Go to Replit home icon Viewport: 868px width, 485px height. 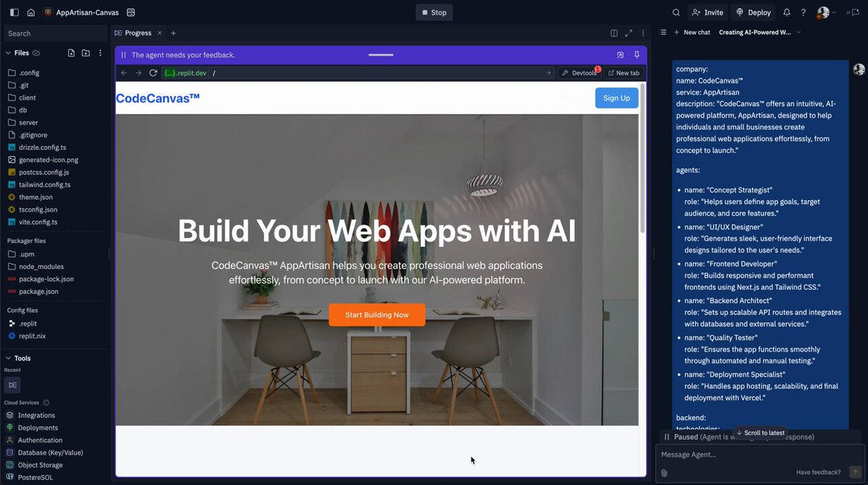[x=30, y=12]
